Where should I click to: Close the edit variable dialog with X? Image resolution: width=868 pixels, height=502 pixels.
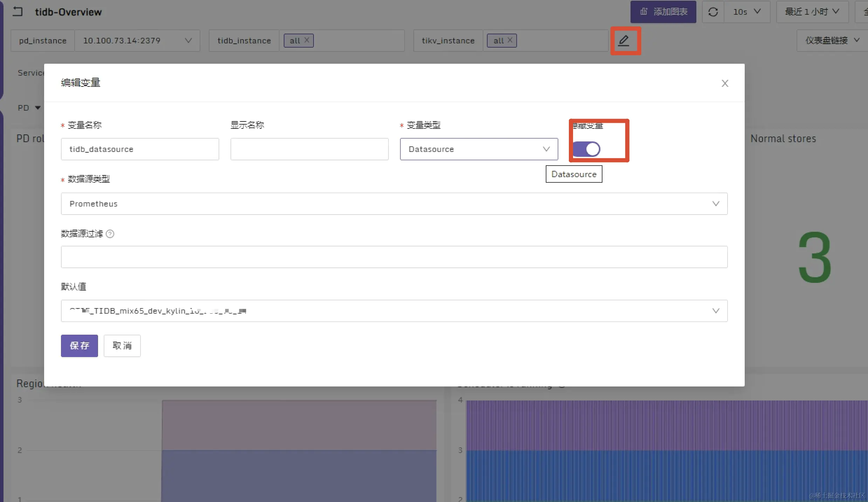tap(725, 83)
